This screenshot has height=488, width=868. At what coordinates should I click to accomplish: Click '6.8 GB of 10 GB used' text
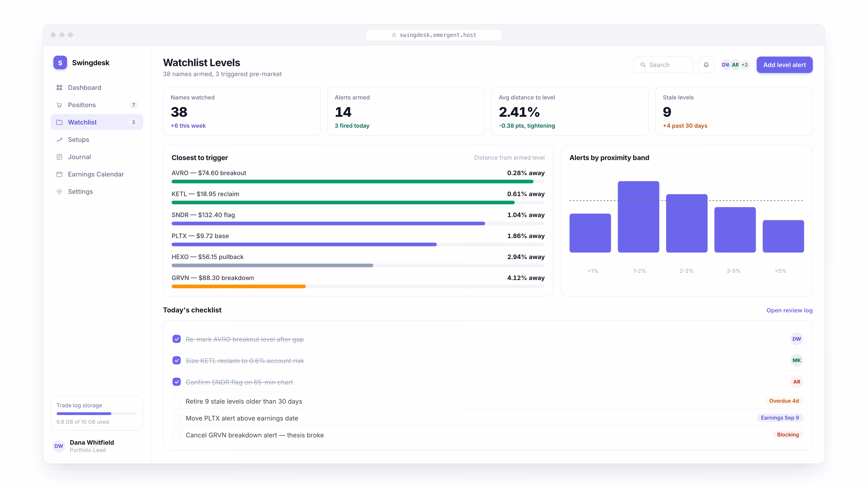[x=83, y=422]
